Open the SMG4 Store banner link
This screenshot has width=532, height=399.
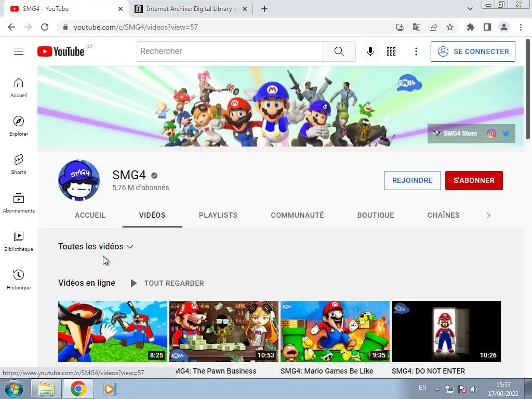click(455, 134)
